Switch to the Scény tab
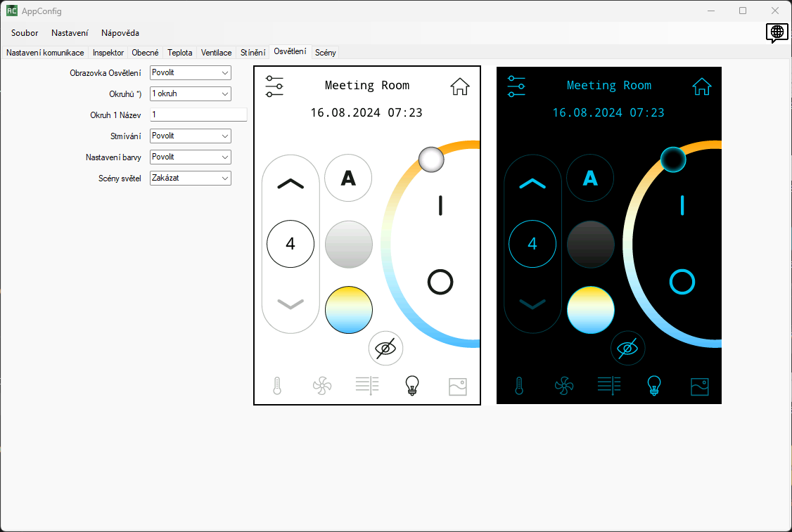This screenshot has width=792, height=532. click(x=325, y=53)
